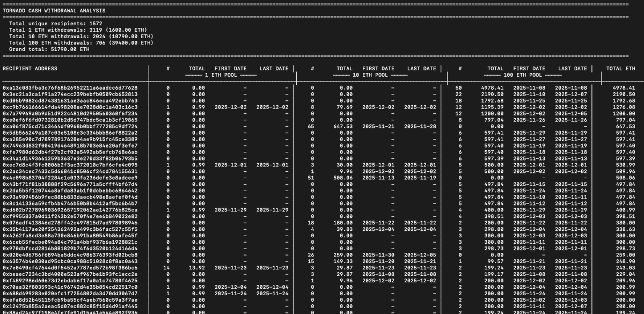The height and width of the screenshot is (314, 644).
Task: Click address starting with 0x970dbfccd2816b88
Action: click(70, 249)
